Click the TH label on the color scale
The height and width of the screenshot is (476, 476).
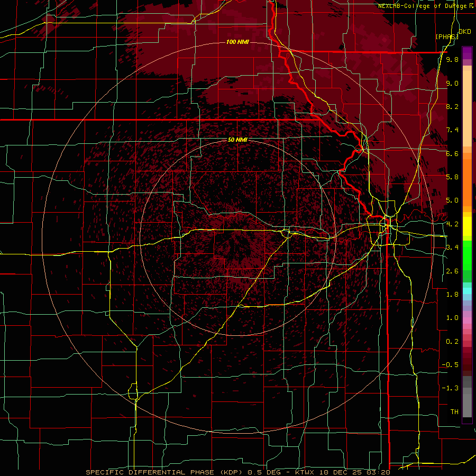(x=454, y=412)
